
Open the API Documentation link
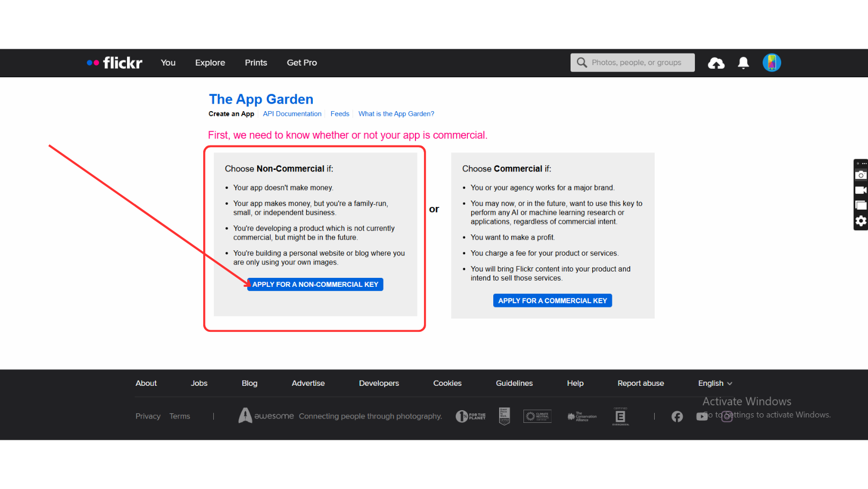tap(292, 114)
